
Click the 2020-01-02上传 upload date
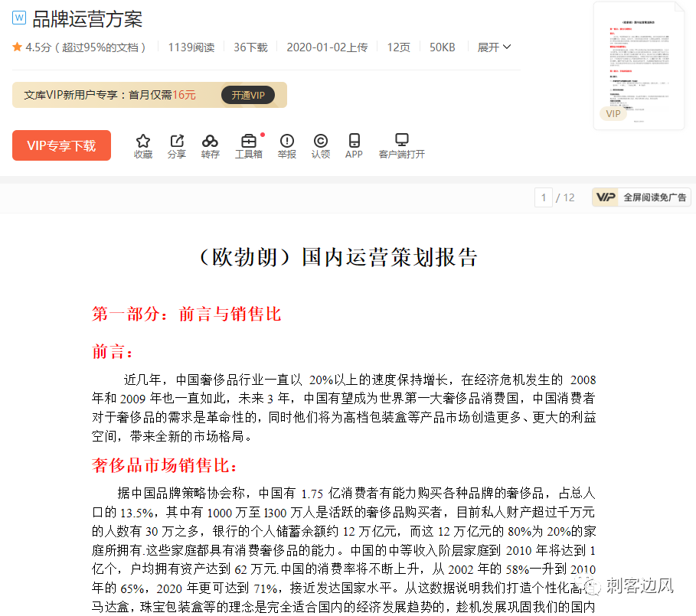point(327,47)
